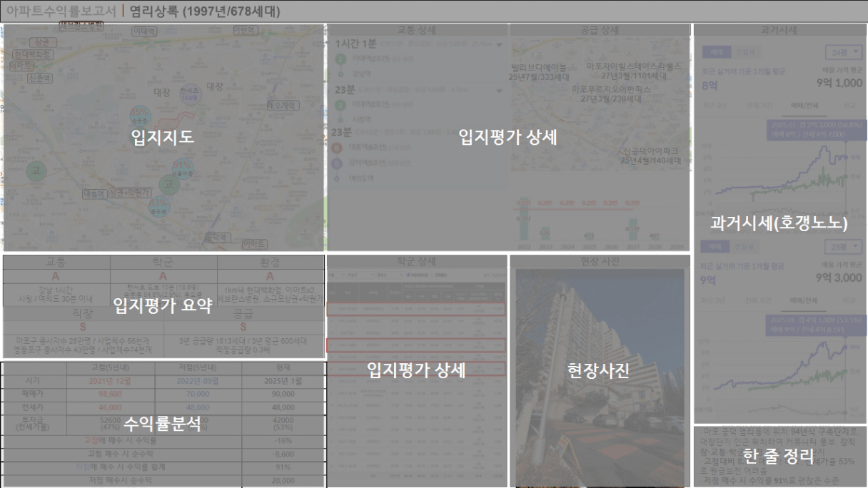The image size is (868, 488).
Task: Click the line 6 icon beside 대흥역
Action: [338, 148]
